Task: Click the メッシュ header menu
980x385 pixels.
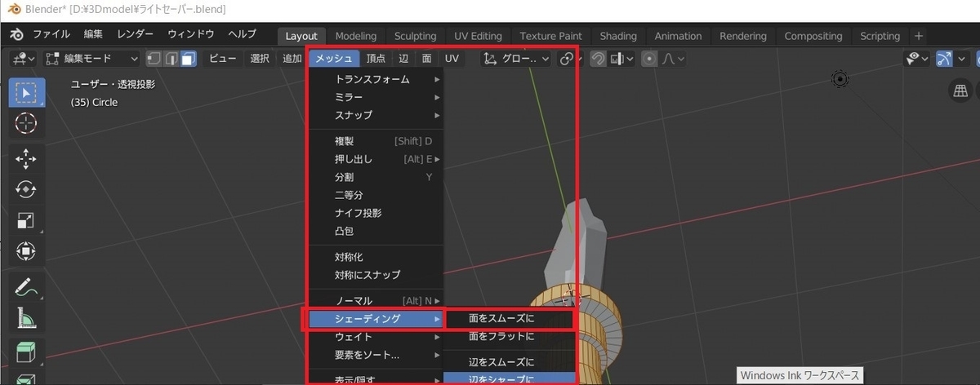Action: [333, 59]
